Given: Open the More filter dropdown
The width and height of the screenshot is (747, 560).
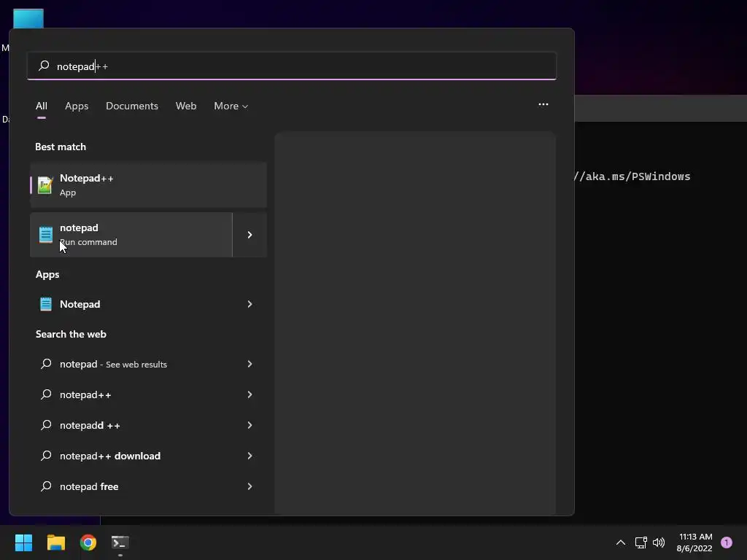Looking at the screenshot, I should 231,106.
